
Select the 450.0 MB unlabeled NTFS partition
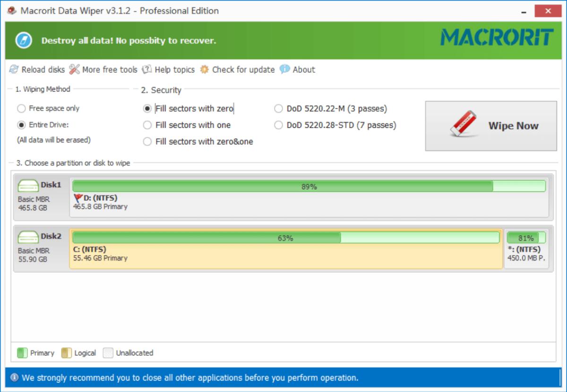coord(526,249)
